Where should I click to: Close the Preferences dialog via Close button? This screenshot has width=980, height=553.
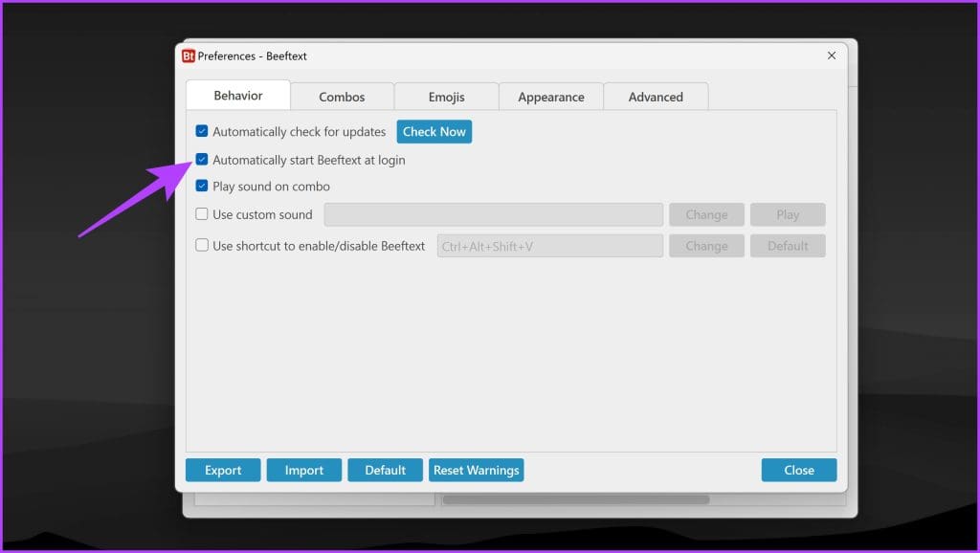pyautogui.click(x=799, y=470)
